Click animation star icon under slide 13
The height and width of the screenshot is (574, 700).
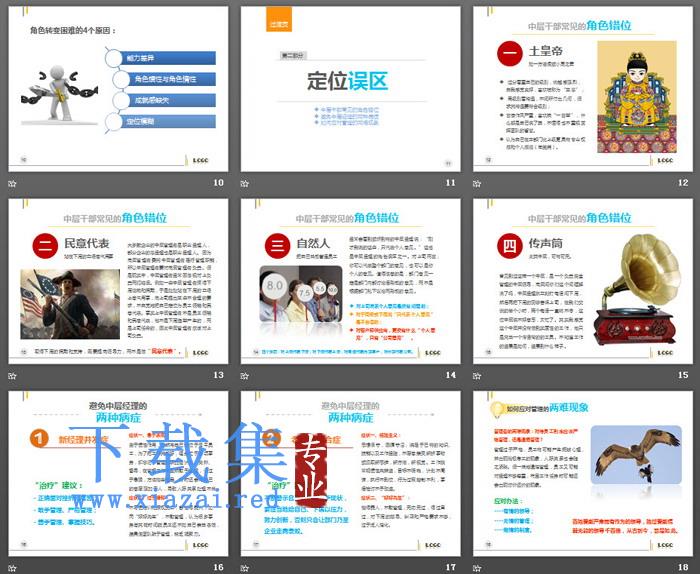[12, 376]
